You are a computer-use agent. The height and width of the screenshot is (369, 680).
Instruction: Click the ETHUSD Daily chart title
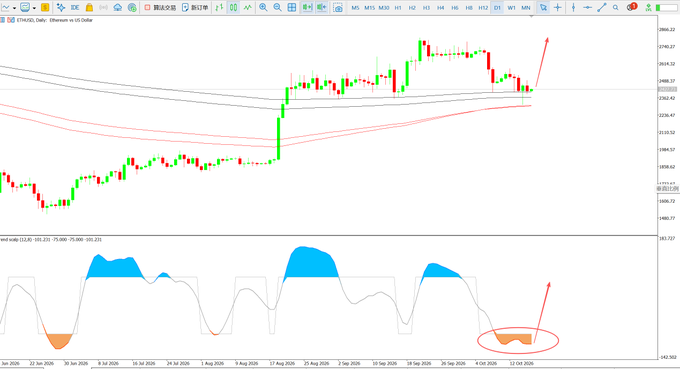point(55,20)
